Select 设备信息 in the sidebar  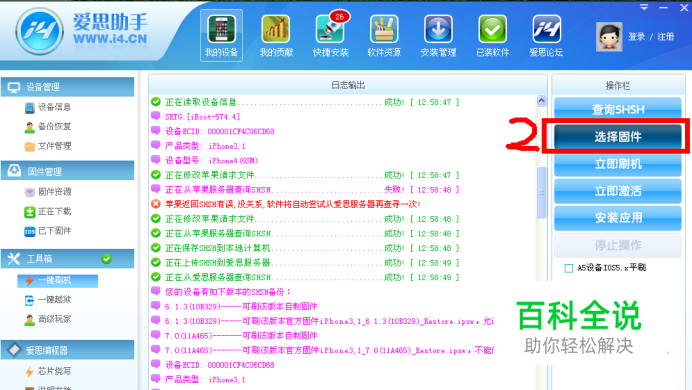[x=48, y=107]
